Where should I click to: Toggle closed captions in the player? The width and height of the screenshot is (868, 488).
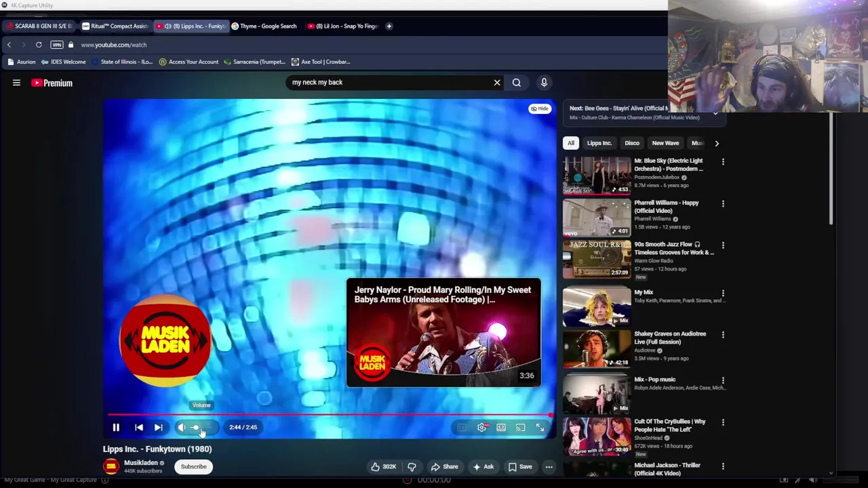(x=462, y=428)
